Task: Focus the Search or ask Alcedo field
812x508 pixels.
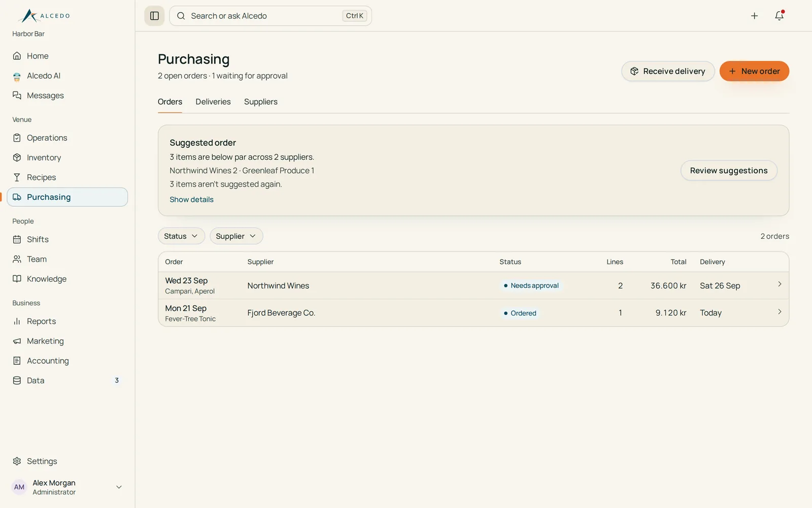Action: (x=270, y=16)
